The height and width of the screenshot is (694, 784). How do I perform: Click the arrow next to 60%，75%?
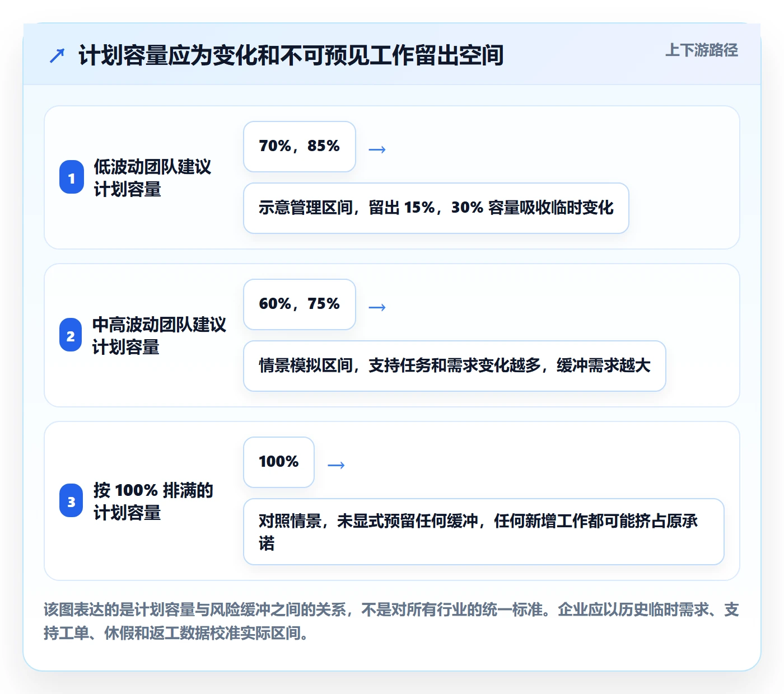(377, 307)
